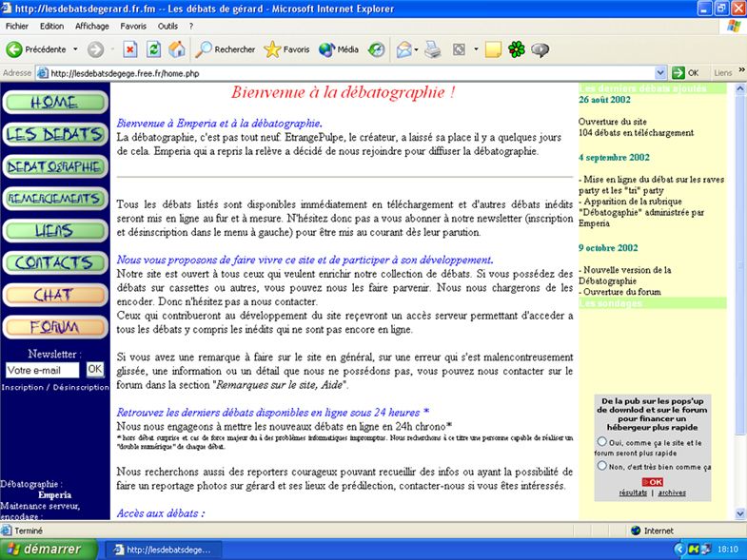The width and height of the screenshot is (747, 560).
Task: Open the Home page house icon
Action: [x=177, y=49]
